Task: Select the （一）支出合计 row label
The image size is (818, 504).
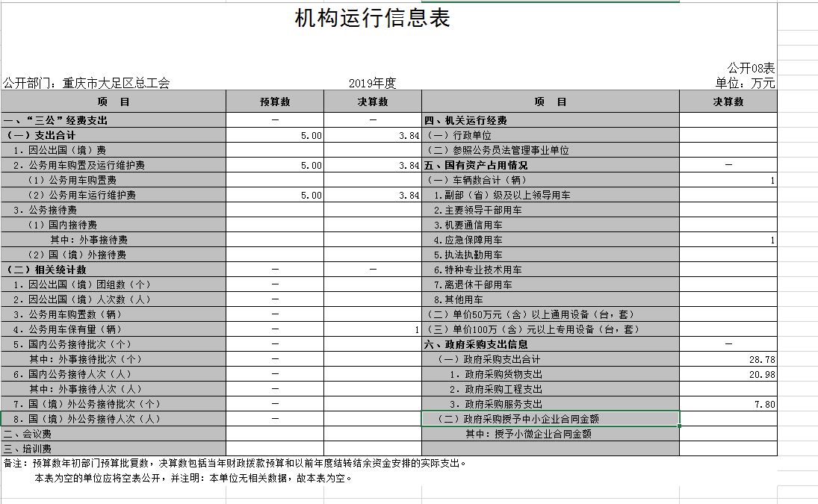Action: pyautogui.click(x=41, y=135)
